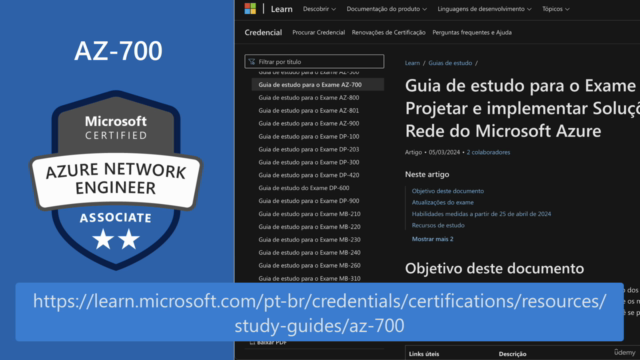Select Guia de estudo AZ-800 item
The width and height of the screenshot is (640, 360).
tap(309, 98)
